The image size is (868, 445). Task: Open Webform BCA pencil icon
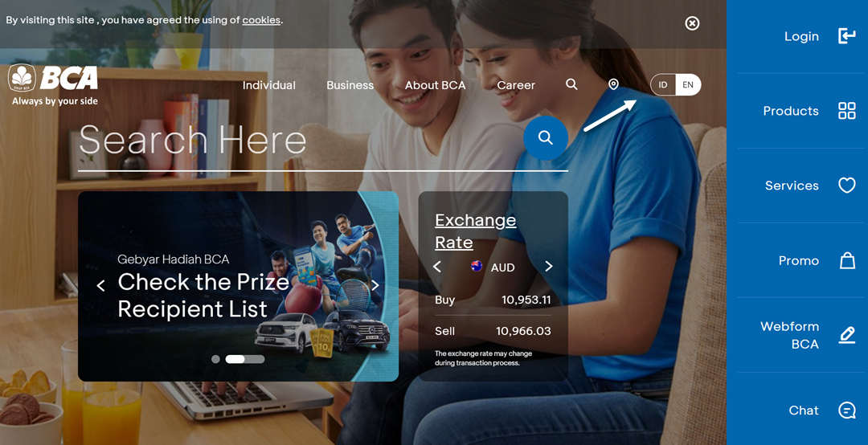[x=846, y=335]
